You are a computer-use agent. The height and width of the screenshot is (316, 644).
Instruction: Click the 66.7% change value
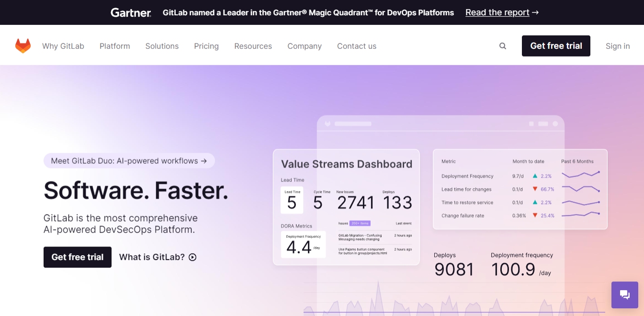[547, 189]
